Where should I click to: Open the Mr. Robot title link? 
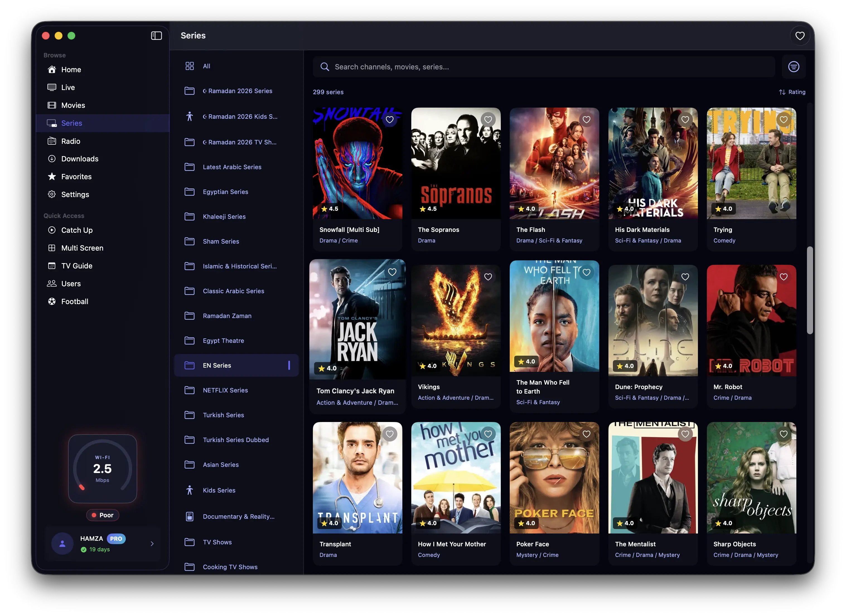point(727,387)
